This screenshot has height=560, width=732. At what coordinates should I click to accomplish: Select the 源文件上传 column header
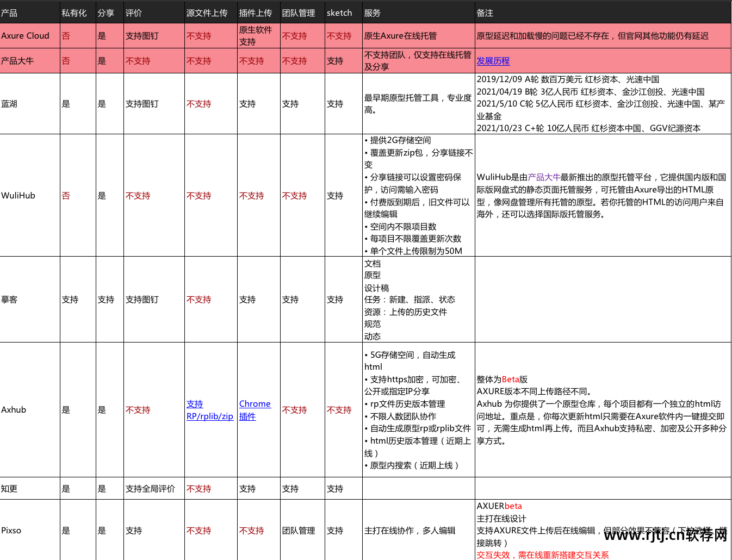click(x=211, y=13)
